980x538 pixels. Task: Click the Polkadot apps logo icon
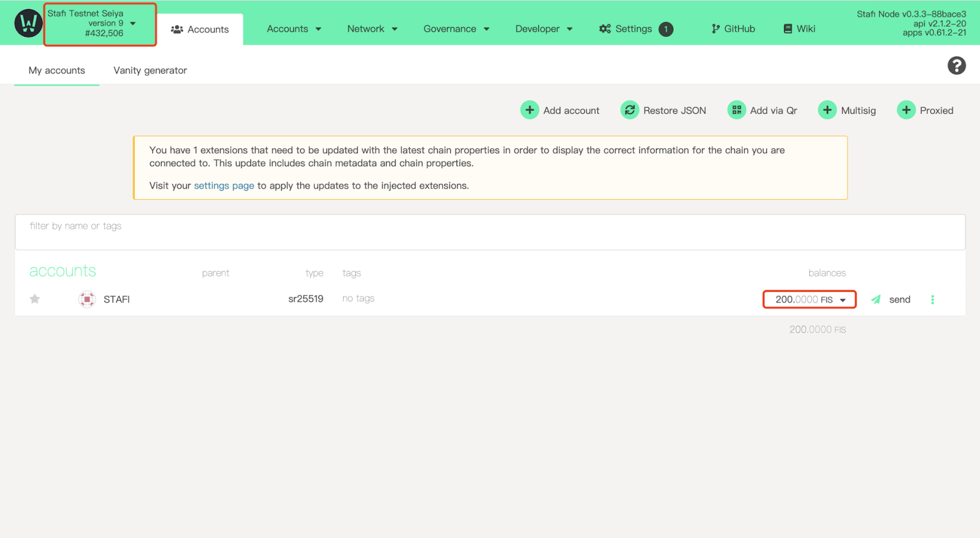click(28, 23)
